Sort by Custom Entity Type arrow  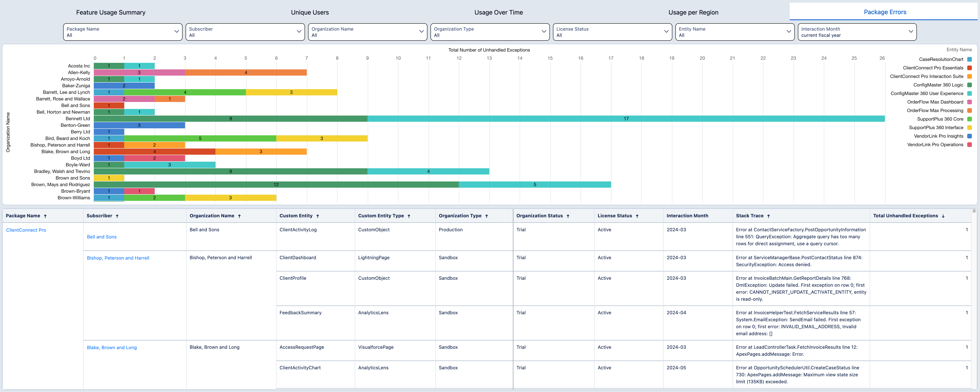pyautogui.click(x=409, y=216)
